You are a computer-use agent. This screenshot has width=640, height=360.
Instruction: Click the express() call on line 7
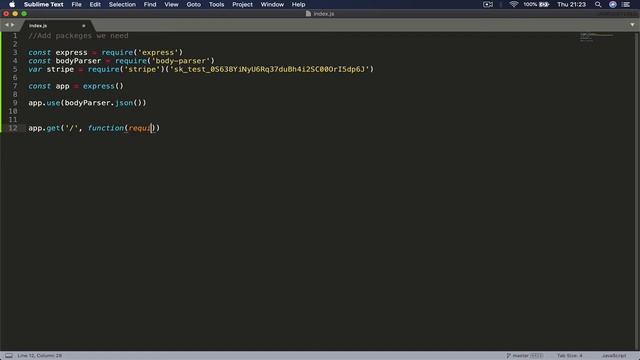103,86
